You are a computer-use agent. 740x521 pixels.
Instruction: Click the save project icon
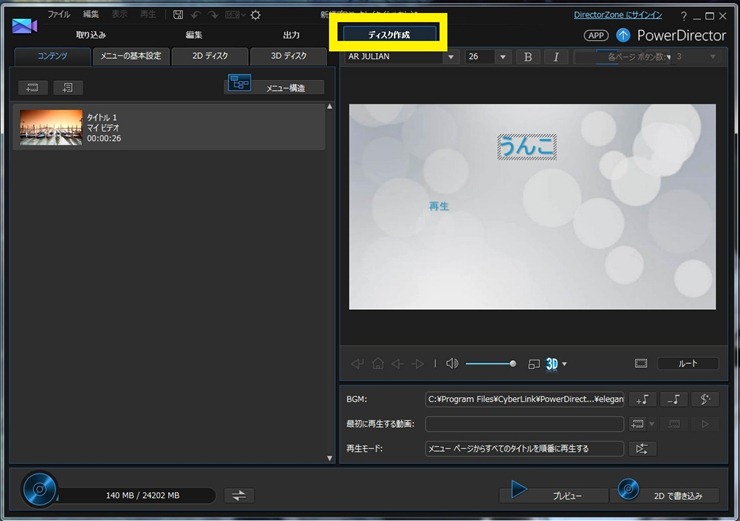(178, 15)
